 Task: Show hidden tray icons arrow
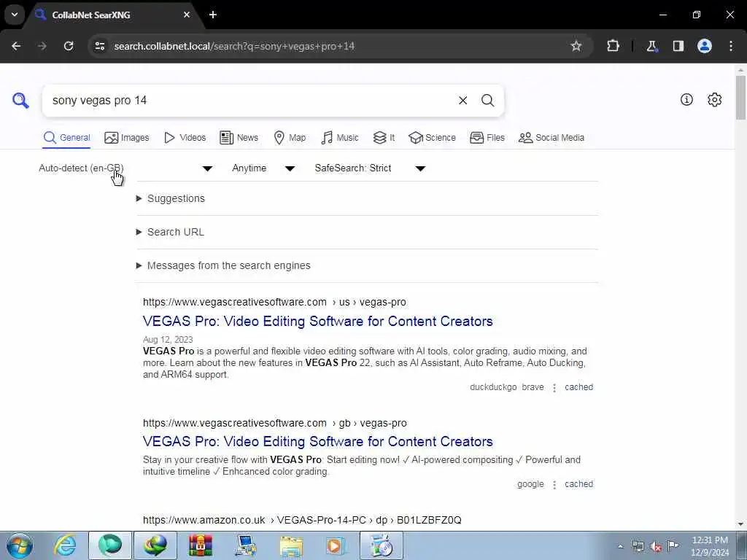coord(620,546)
